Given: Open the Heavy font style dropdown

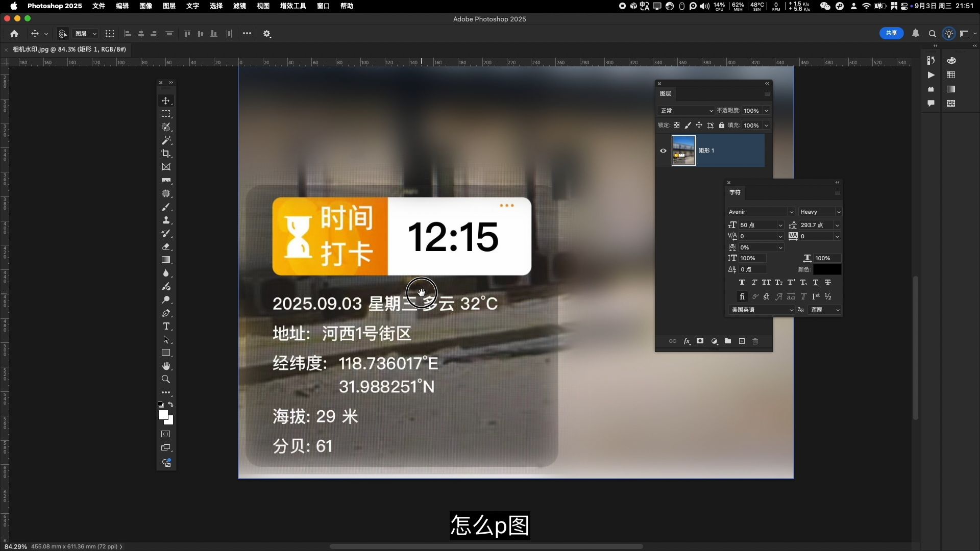Looking at the screenshot, I should [x=838, y=212].
